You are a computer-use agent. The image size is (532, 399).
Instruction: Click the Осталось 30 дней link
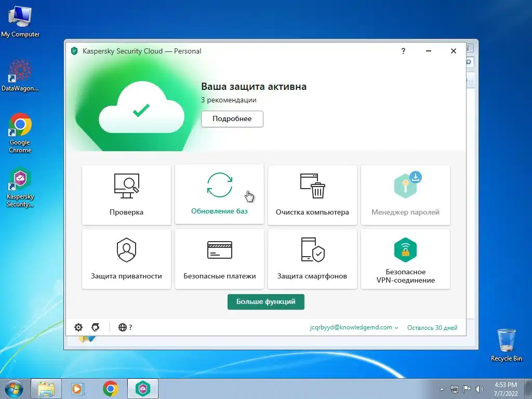click(x=432, y=328)
